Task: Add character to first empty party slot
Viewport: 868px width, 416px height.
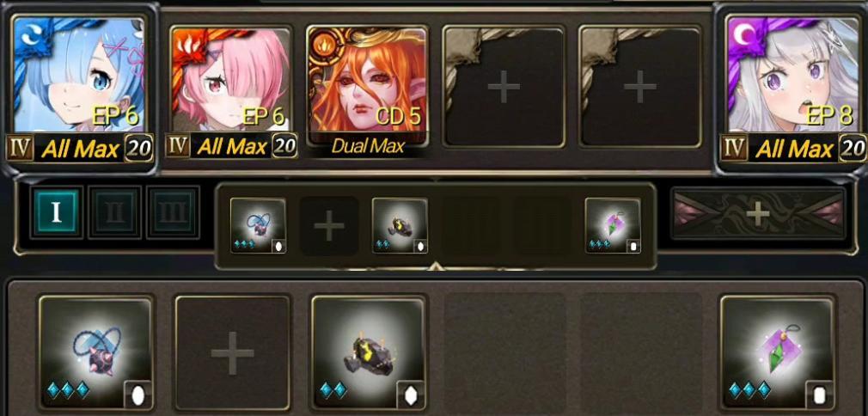Action: click(504, 87)
